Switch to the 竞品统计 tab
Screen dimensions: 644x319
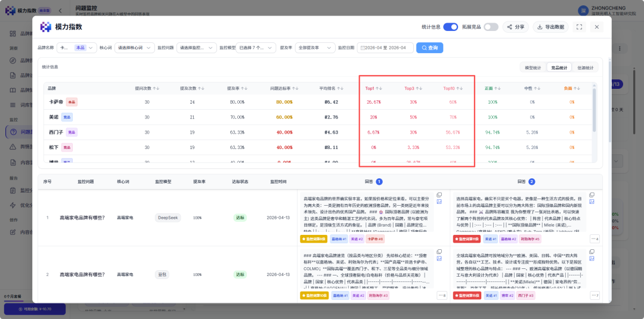(559, 67)
